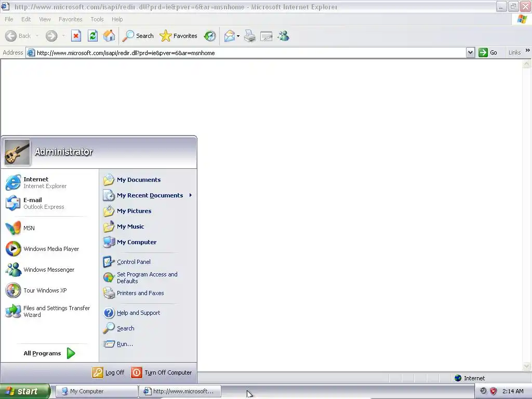Click the Go button next to address bar

(488, 52)
